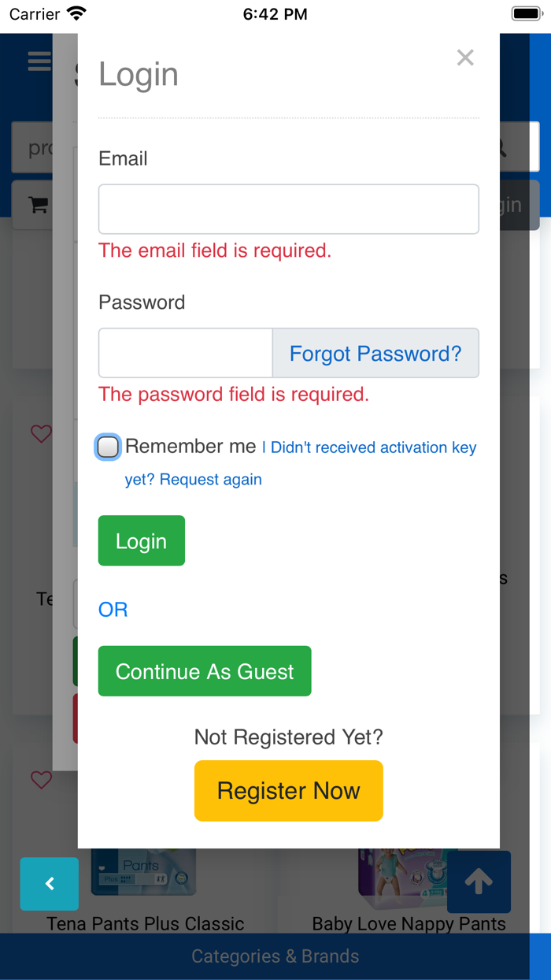551x980 pixels.
Task: Focus the Password input field
Action: (x=186, y=353)
